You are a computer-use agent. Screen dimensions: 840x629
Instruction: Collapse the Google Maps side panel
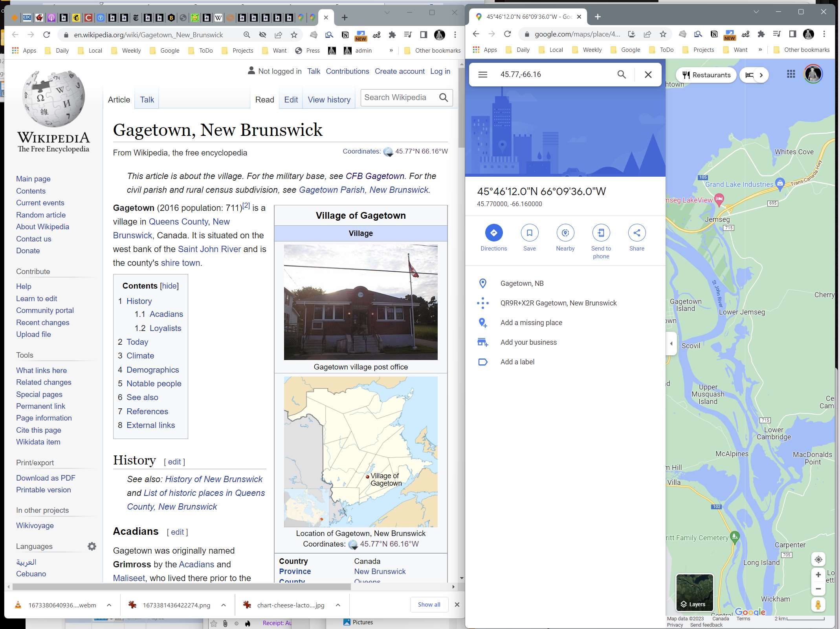point(671,344)
